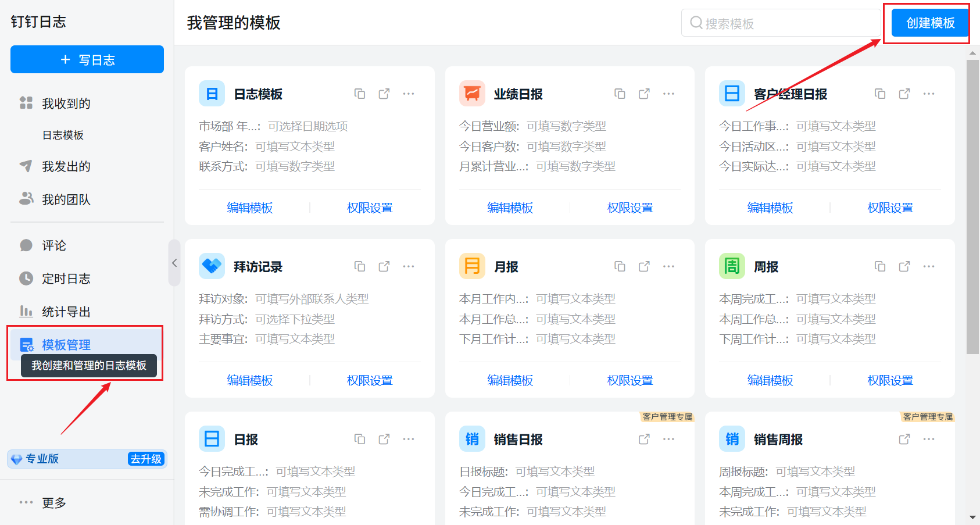Screen dimensions: 980x525
Task: Click 编辑模板 link on 业绩日报 card
Action: 510,208
